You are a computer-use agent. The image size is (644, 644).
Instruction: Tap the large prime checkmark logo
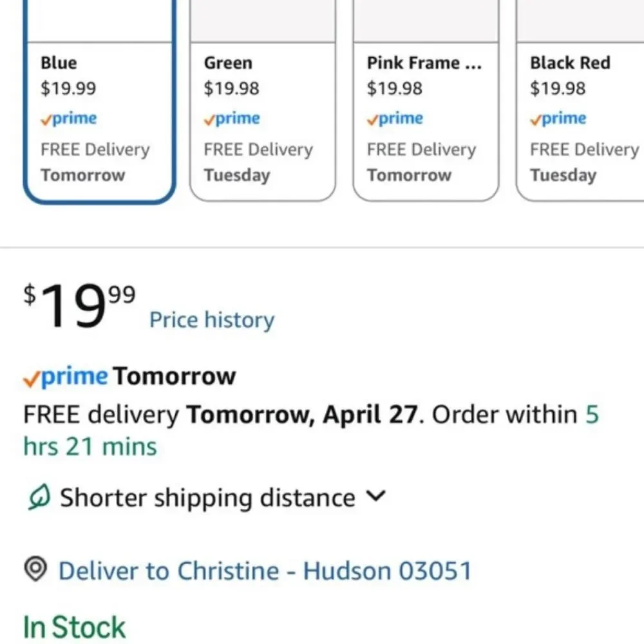tap(65, 376)
